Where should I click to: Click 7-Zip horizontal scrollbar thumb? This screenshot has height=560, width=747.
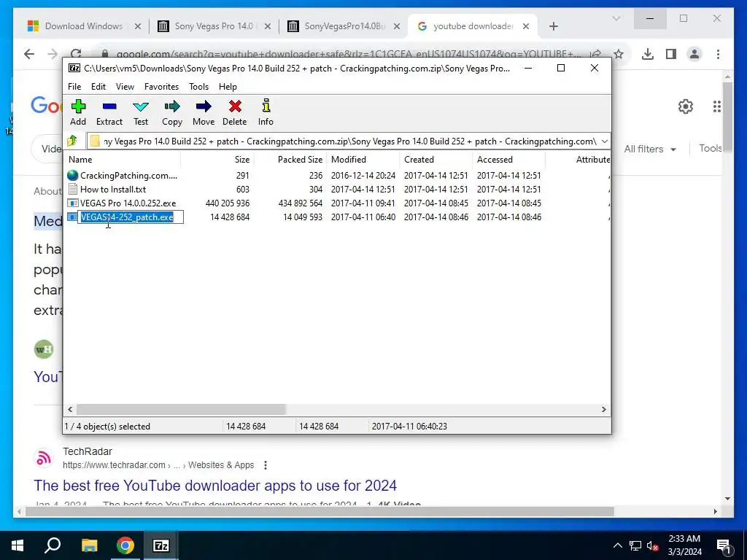tap(181, 409)
